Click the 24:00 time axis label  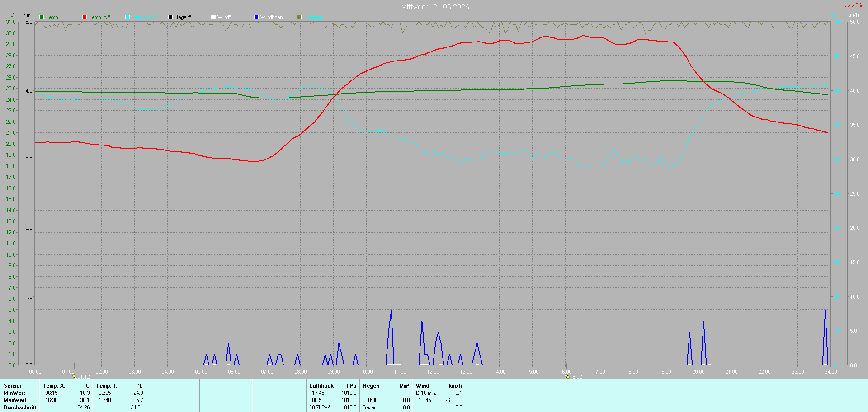point(831,372)
